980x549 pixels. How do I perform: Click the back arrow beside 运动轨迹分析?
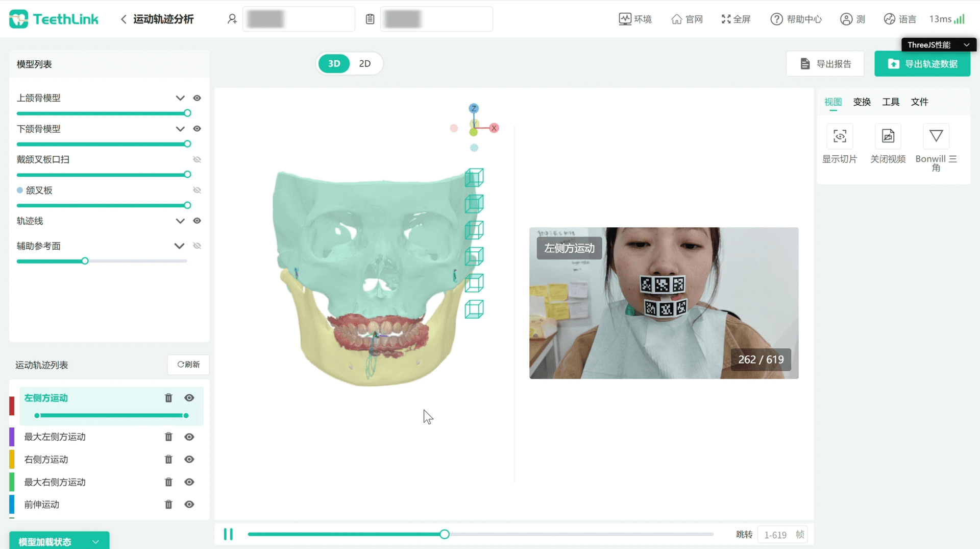click(x=124, y=19)
